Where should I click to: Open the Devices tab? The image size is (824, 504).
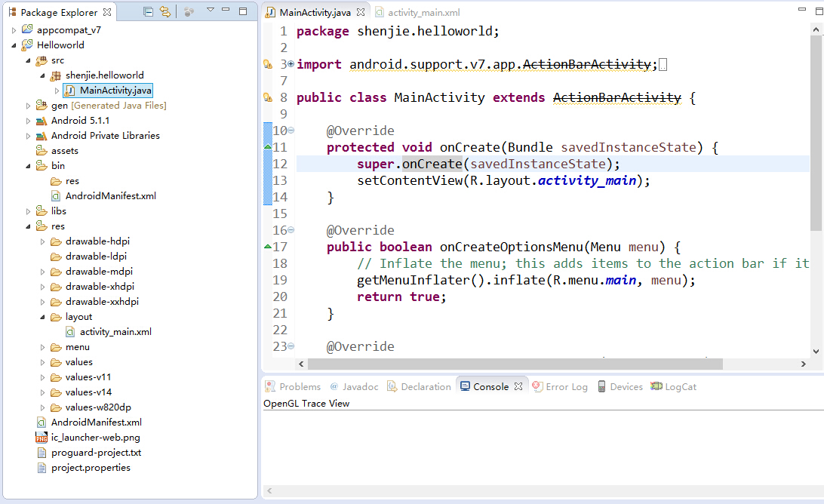click(x=620, y=387)
